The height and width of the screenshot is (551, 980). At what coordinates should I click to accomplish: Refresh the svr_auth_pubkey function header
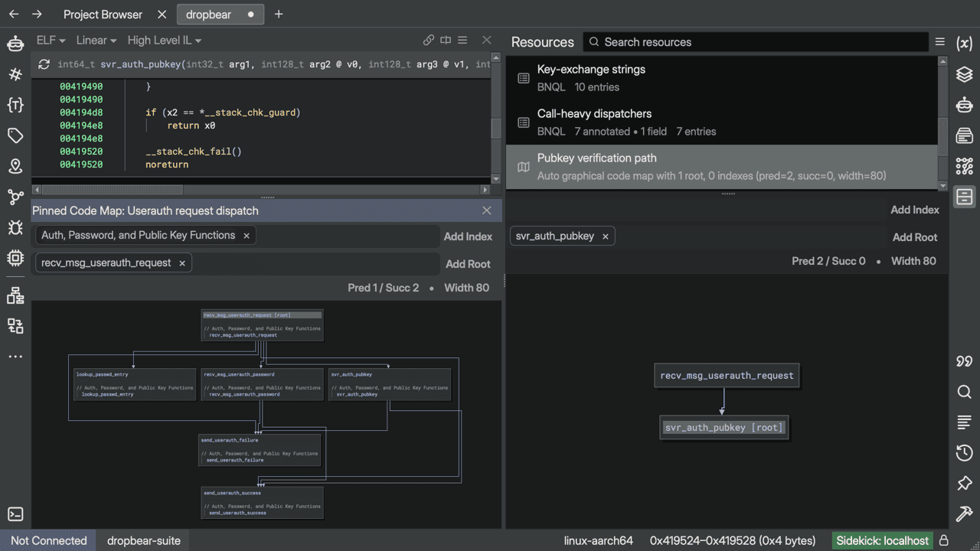[x=44, y=64]
